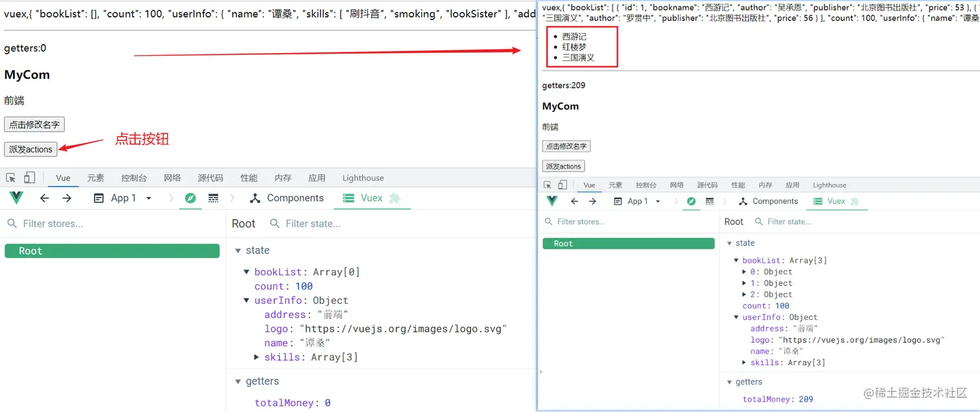Switch to 源代码 tab in left devtools
980x412 pixels.
[211, 178]
